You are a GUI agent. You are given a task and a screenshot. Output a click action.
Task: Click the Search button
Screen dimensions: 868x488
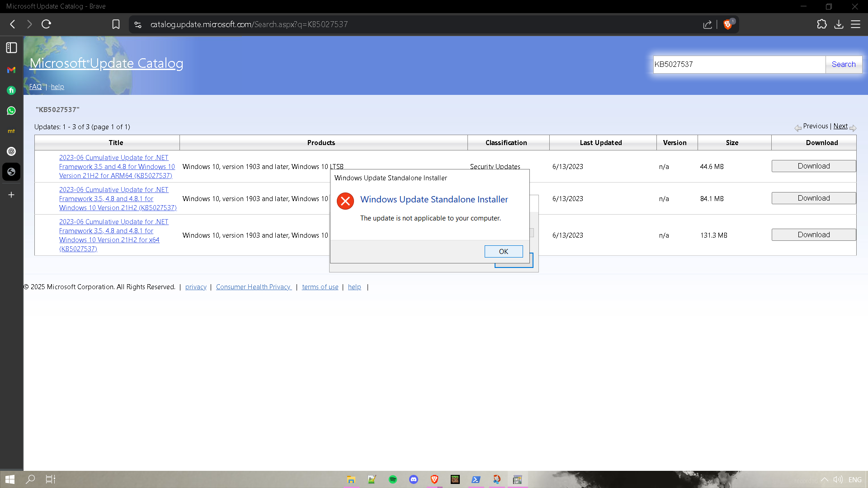point(844,64)
